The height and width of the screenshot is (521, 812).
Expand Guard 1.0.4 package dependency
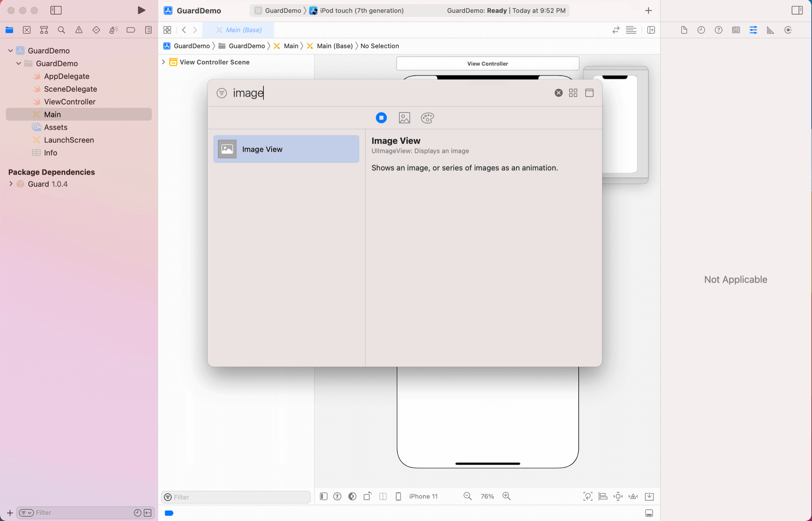[x=11, y=184]
